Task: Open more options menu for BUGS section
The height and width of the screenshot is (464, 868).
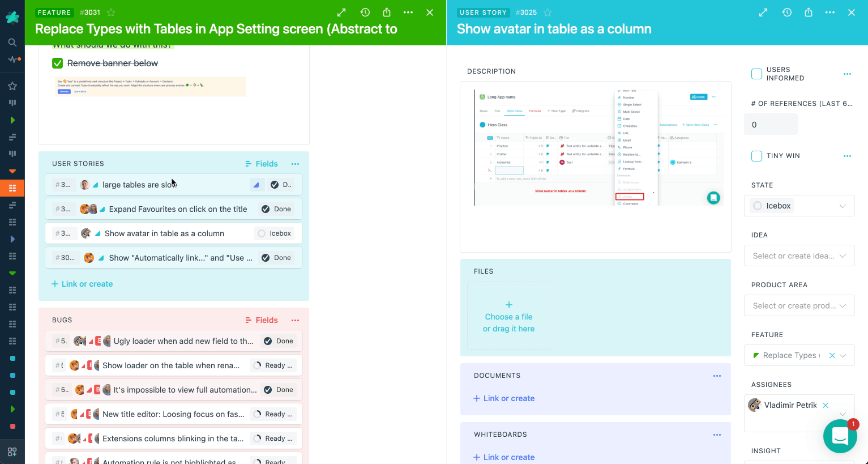Action: tap(295, 320)
